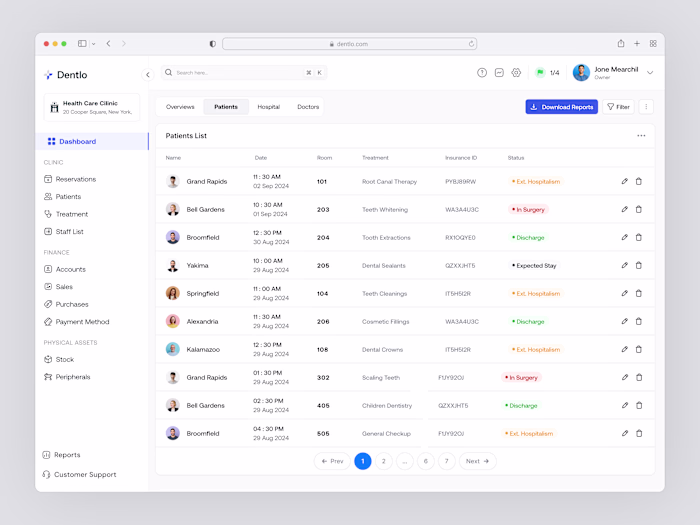Expand the browser sidebar options chevron
This screenshot has height=525, width=700.
(x=93, y=44)
